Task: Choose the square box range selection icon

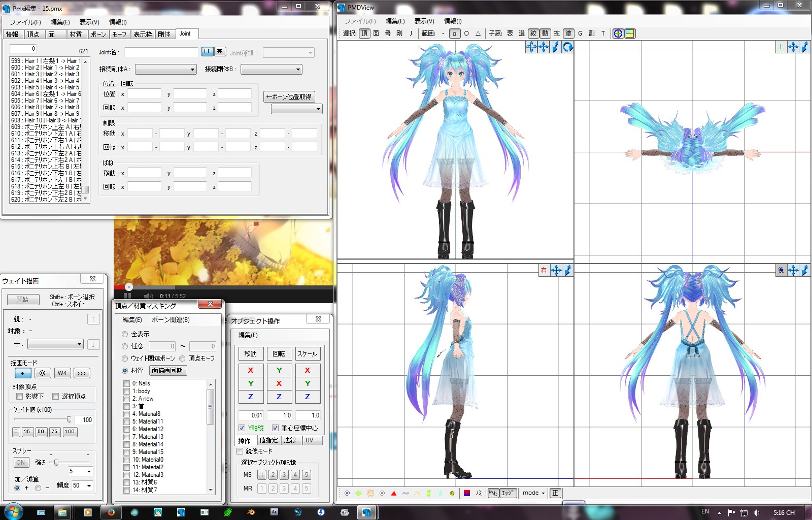Action: [x=455, y=34]
